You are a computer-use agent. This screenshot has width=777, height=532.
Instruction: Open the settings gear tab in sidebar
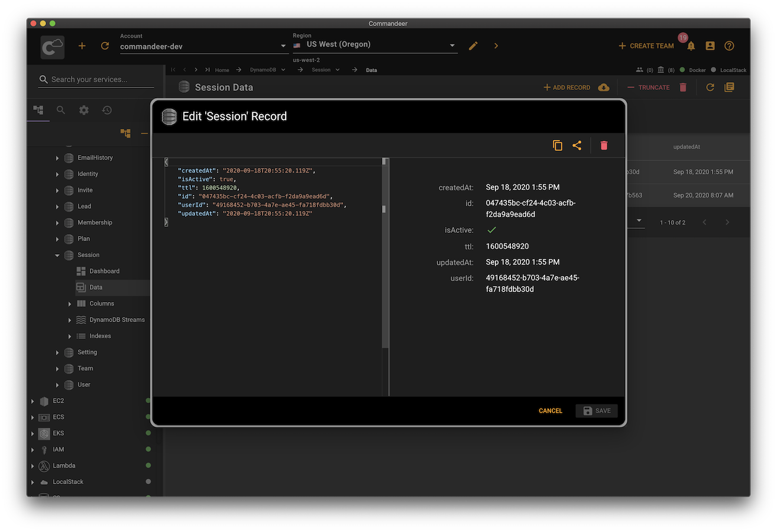(84, 110)
